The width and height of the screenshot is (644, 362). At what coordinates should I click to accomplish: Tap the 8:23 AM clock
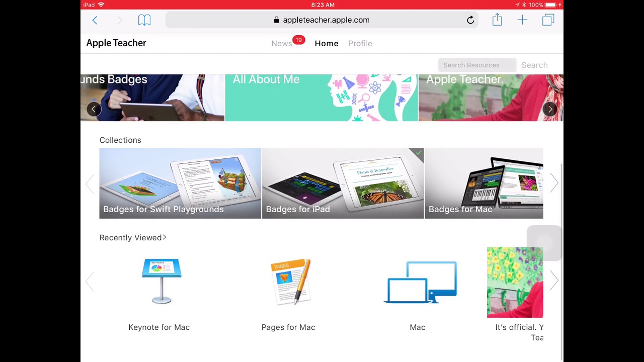[x=323, y=5]
